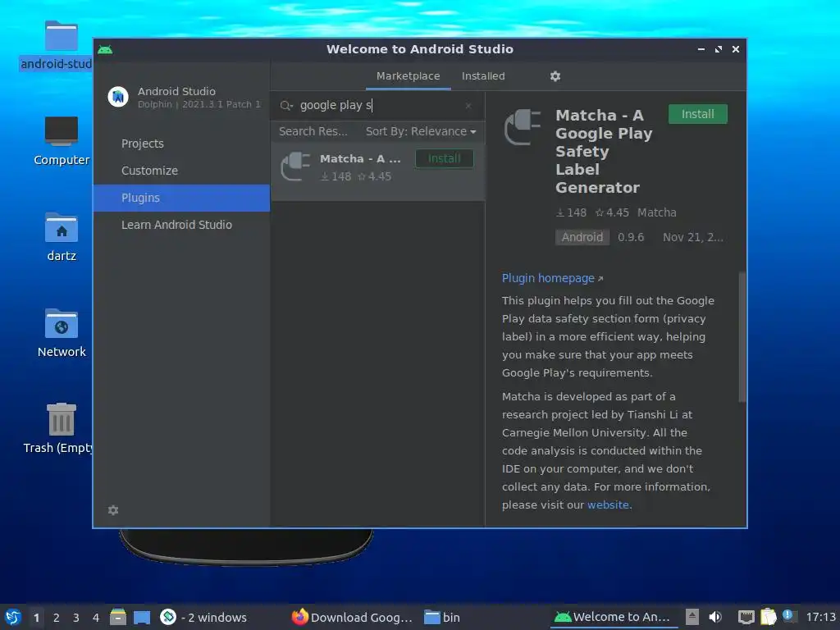Viewport: 840px width, 630px height.
Task: Click the network monitor tray icon
Action: pyautogui.click(x=746, y=617)
